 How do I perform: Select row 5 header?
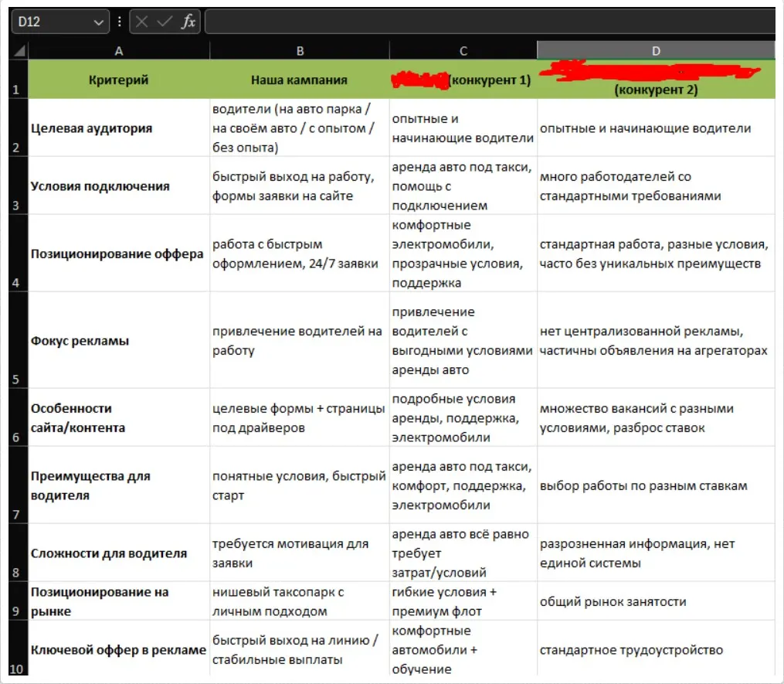pyautogui.click(x=19, y=340)
